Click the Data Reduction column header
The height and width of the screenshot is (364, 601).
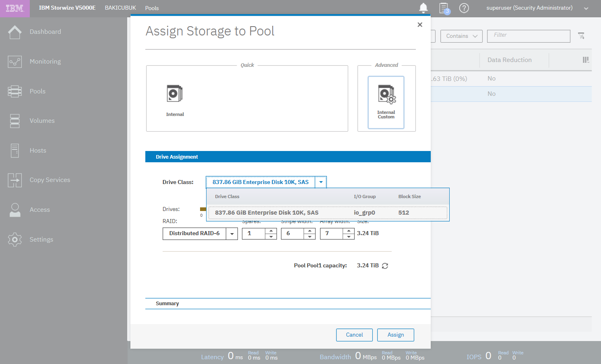click(510, 60)
